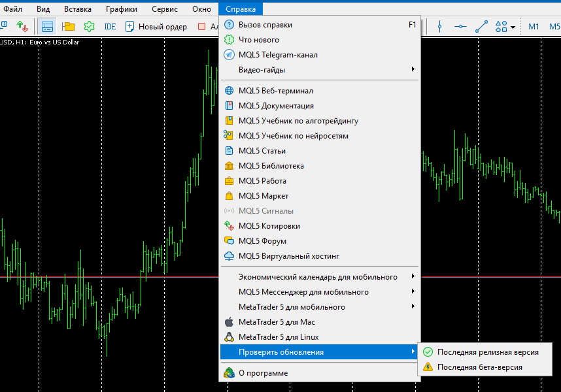Image resolution: width=561 pixels, height=392 pixels.
Task: Choose MetaTrader 5 для Linux
Action: 319,337
